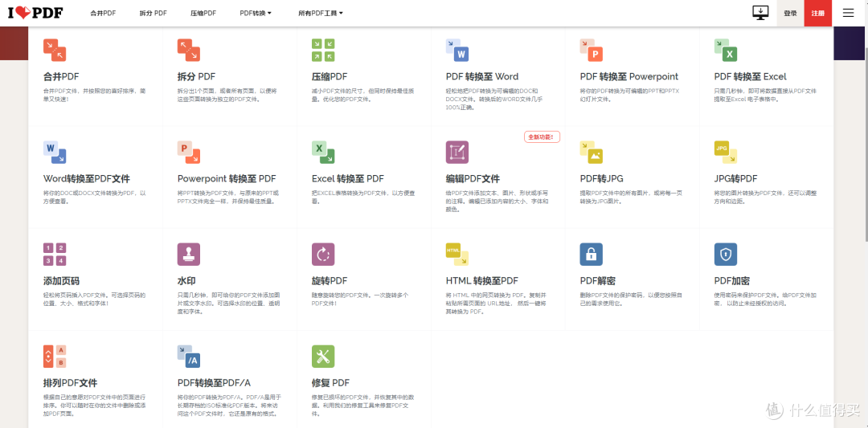Select the 添加页码 page number icon
Screen dimensions: 868x428
point(55,254)
